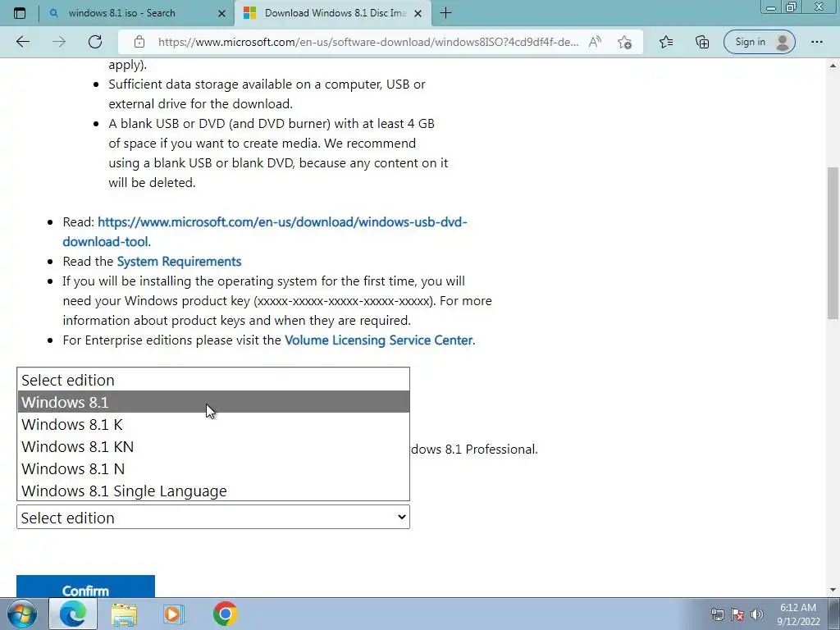This screenshot has height=630, width=840.
Task: Open the Favorites list icon
Action: 666,42
